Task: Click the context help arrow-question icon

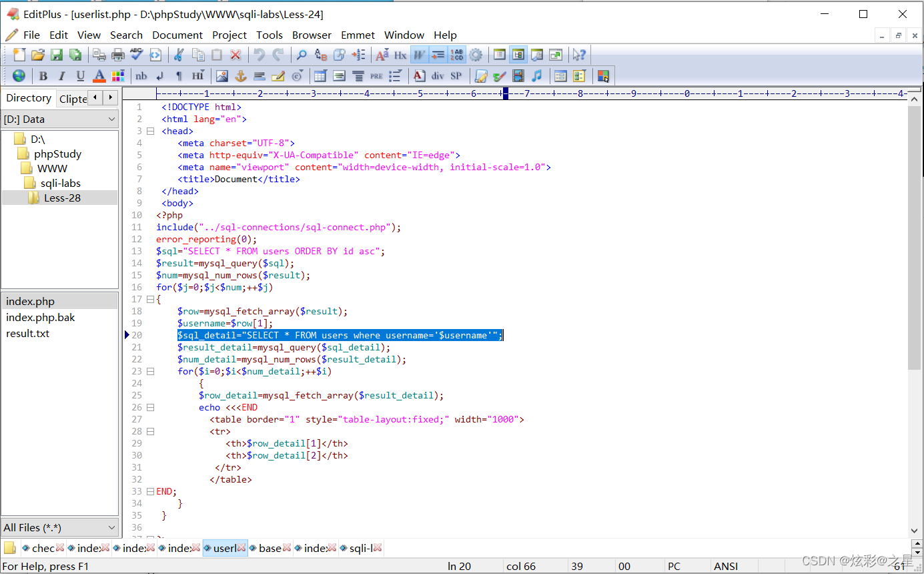Action: (x=579, y=55)
